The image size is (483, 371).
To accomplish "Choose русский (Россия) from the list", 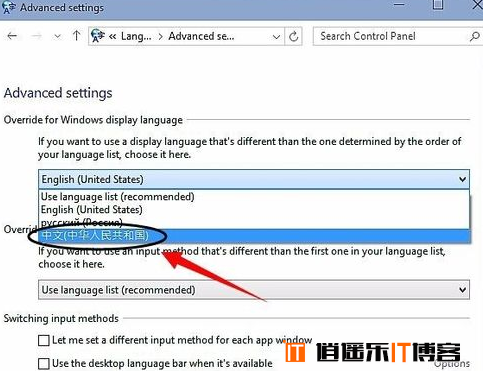I will pyautogui.click(x=254, y=222).
